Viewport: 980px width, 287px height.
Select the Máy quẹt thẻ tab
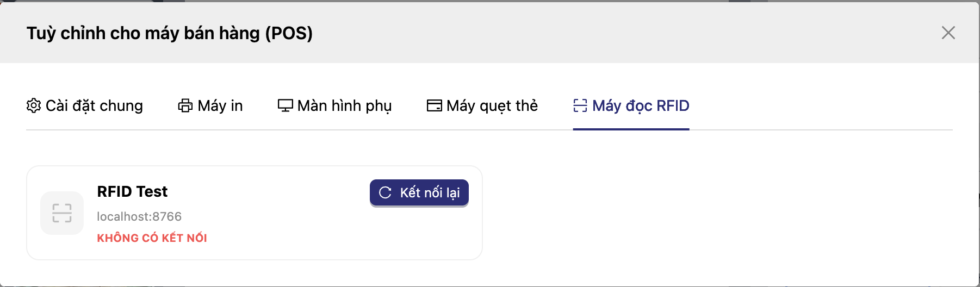coord(492,105)
